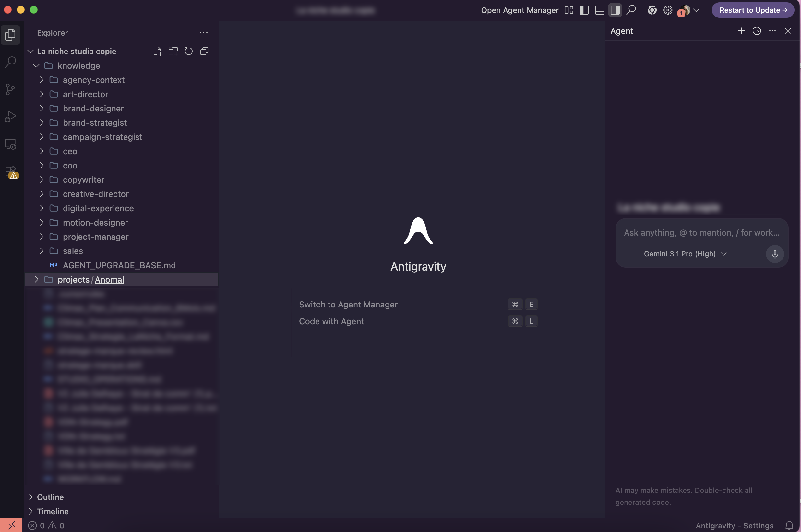Open the Gemini 3.1 Pro model dropdown
801x532 pixels.
pyautogui.click(x=685, y=254)
